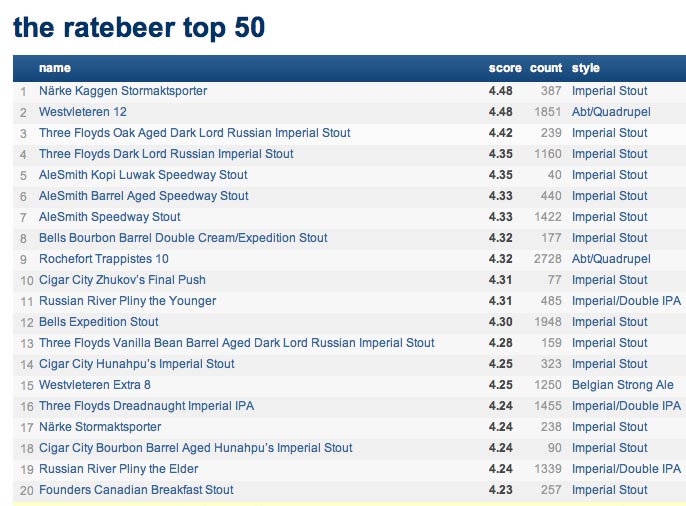Click the name column header
The height and width of the screenshot is (506, 686).
[x=55, y=68]
